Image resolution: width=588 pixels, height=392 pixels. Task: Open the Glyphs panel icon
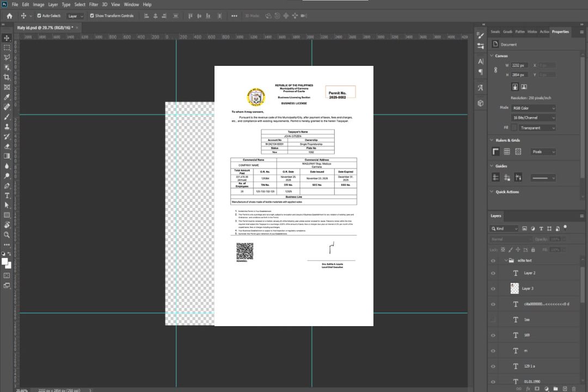(480, 88)
